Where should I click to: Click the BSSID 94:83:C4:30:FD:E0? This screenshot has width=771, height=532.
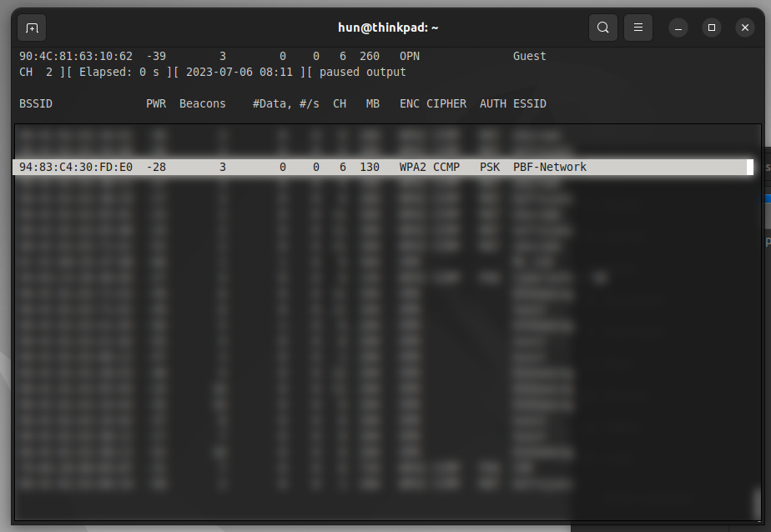(77, 167)
